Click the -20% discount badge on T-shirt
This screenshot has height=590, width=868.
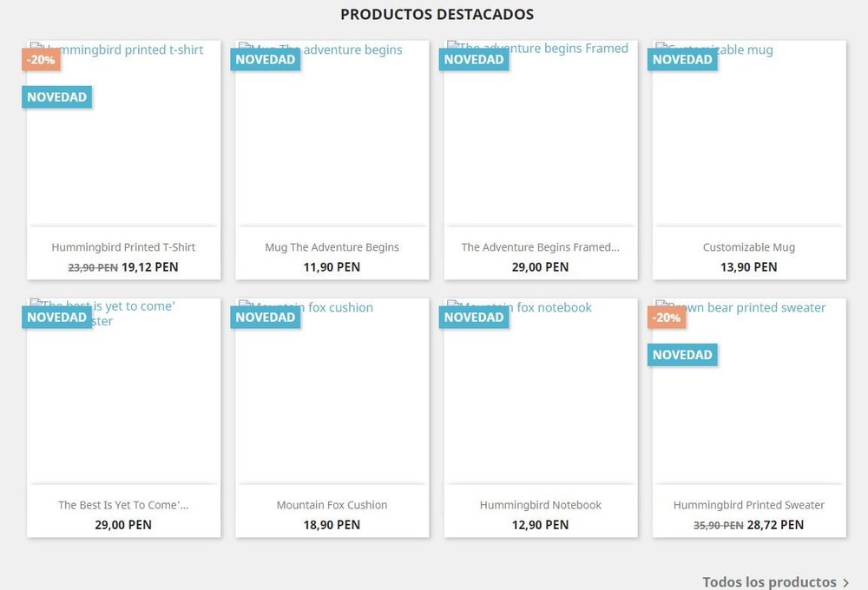41,60
